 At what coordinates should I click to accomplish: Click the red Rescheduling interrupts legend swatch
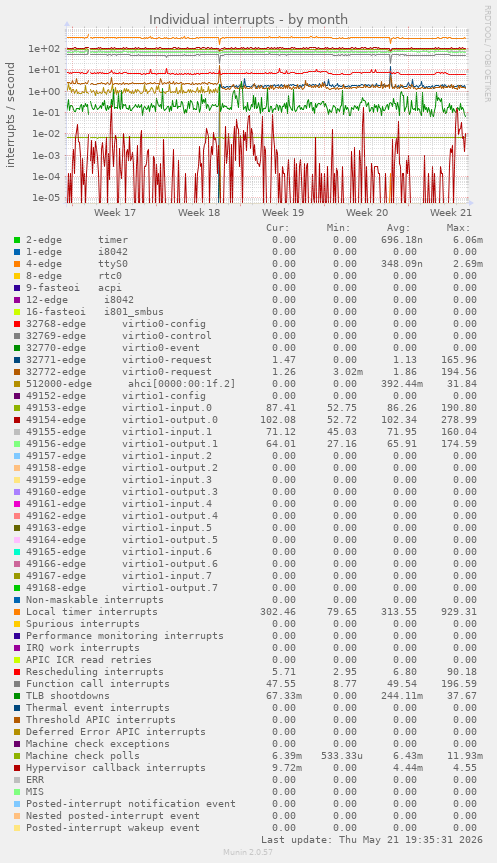(x=17, y=671)
